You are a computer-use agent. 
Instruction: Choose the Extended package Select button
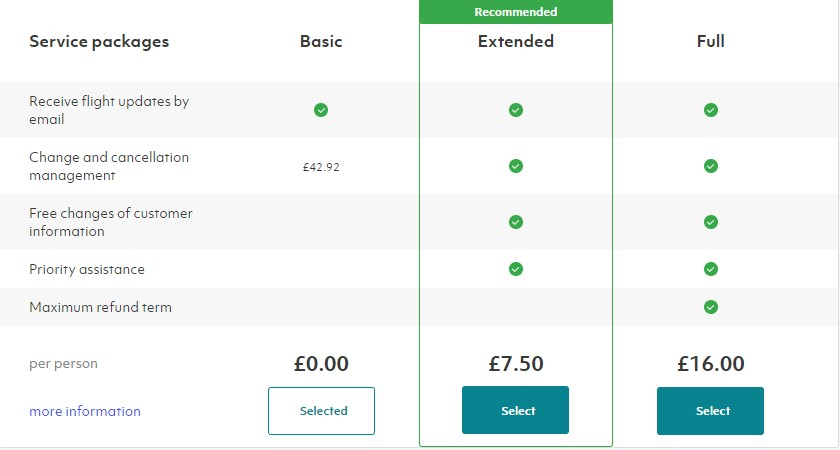(515, 410)
